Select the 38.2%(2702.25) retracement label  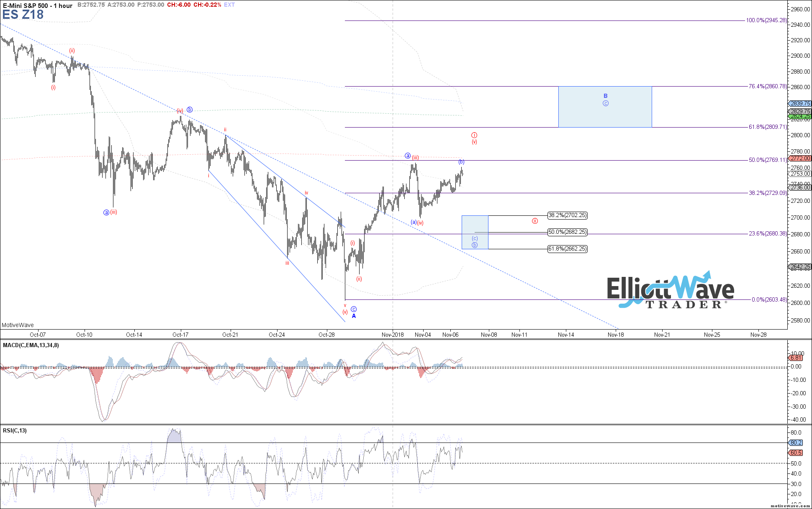pos(567,215)
